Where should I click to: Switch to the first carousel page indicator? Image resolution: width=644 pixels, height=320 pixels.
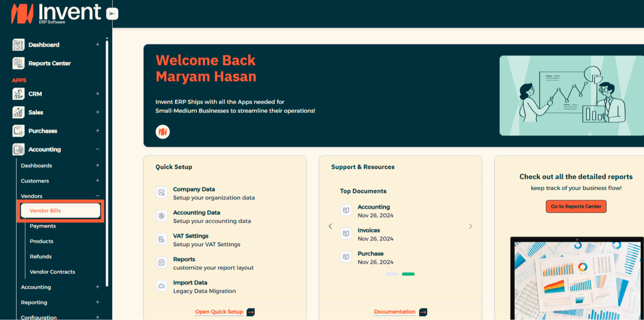(392, 274)
